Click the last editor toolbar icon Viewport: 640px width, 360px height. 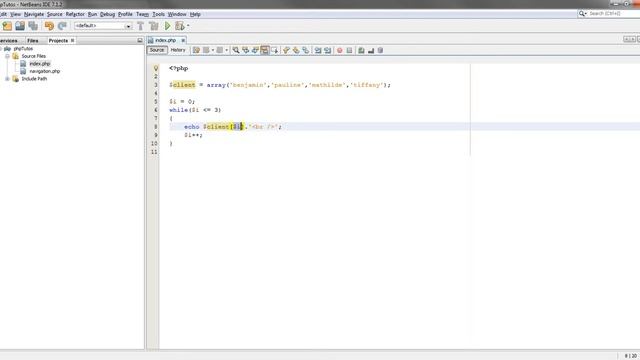point(380,50)
